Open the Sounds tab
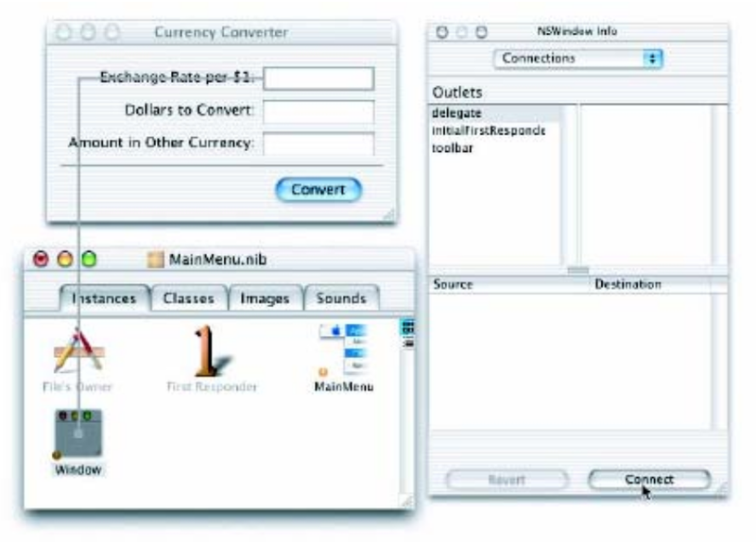Screen dimensions: 756x542 point(340,297)
